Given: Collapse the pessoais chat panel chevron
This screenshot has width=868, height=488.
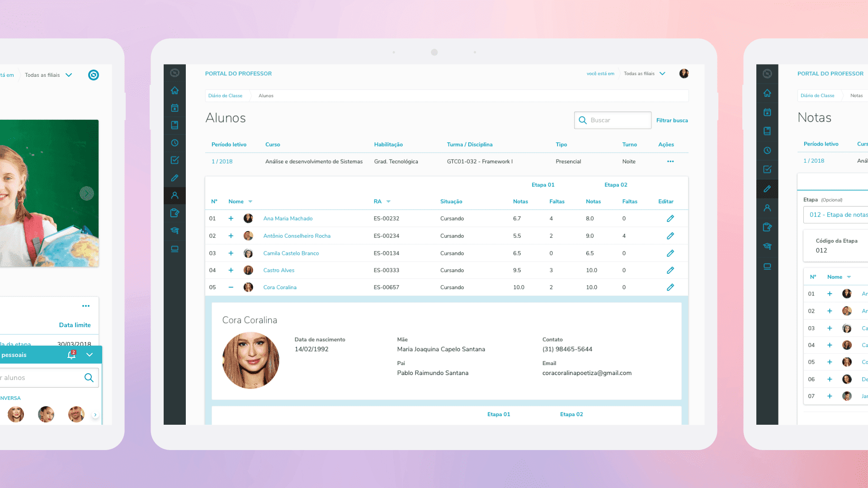Looking at the screenshot, I should click(x=90, y=355).
